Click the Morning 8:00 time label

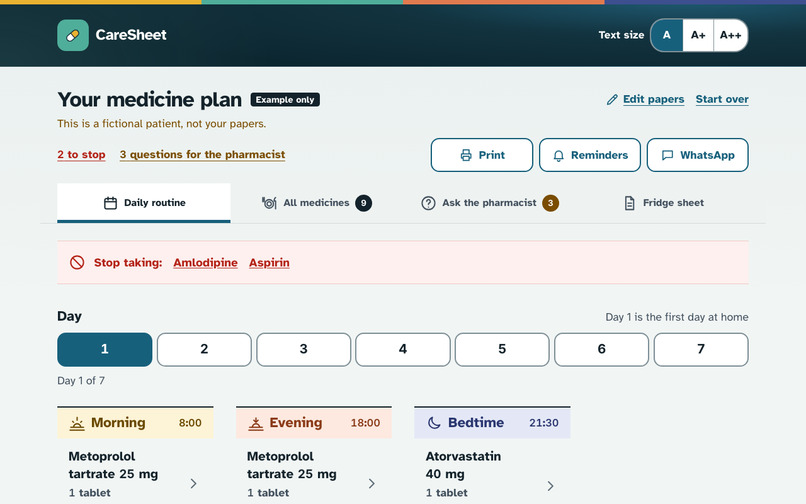click(190, 423)
